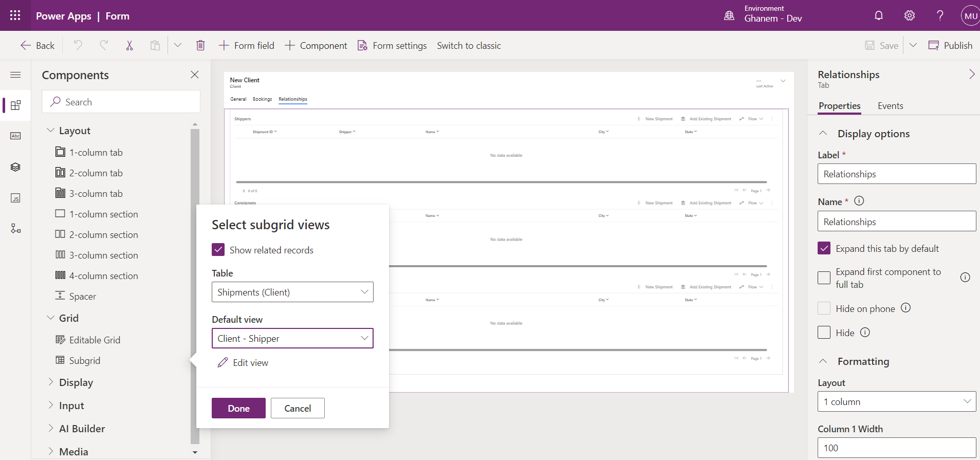
Task: Select the Bookings tab in form preview
Action: 262,99
